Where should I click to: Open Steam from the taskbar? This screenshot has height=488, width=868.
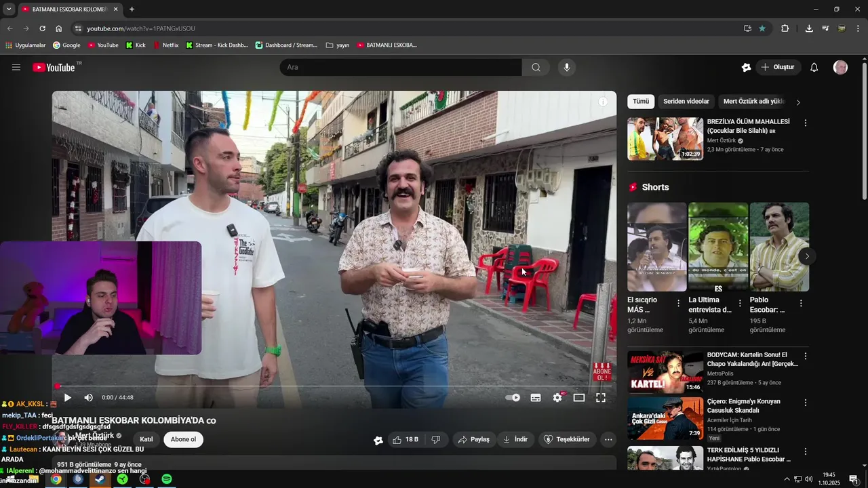click(x=100, y=479)
